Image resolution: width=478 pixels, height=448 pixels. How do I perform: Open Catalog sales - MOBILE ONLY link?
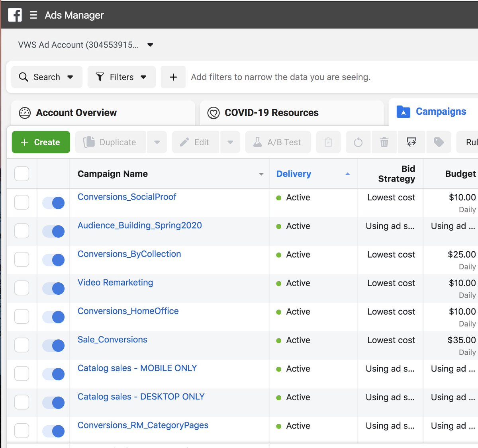(137, 368)
